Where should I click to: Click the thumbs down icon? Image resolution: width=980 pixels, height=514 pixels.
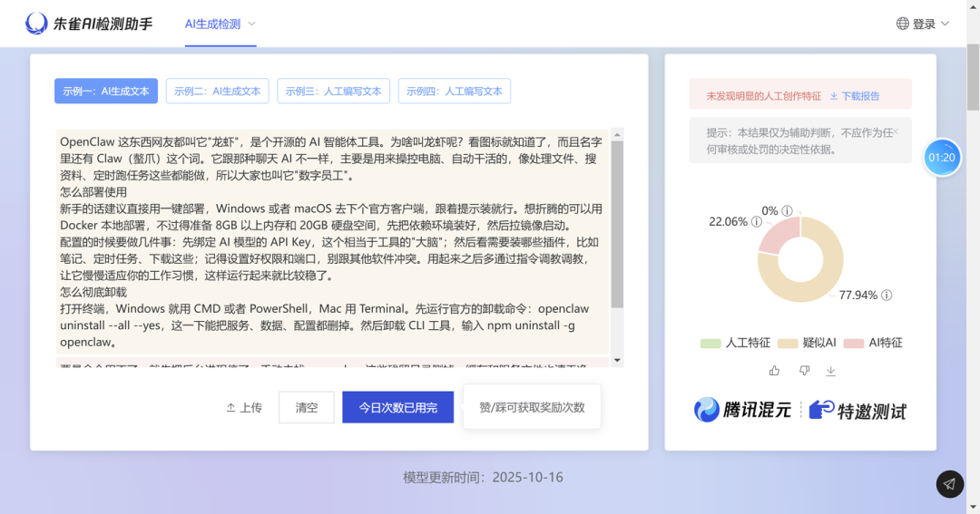[x=804, y=371]
